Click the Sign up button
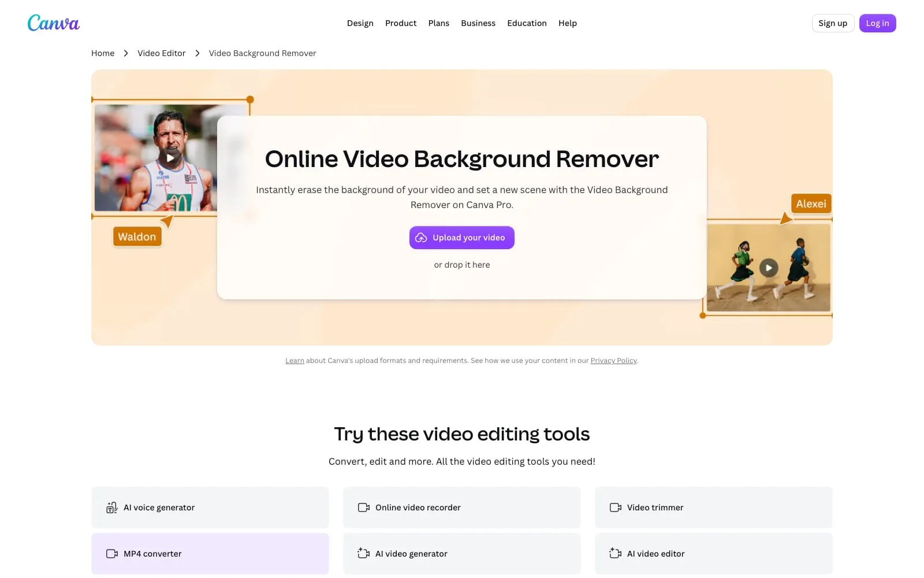This screenshot has height=578, width=924. pyautogui.click(x=833, y=23)
